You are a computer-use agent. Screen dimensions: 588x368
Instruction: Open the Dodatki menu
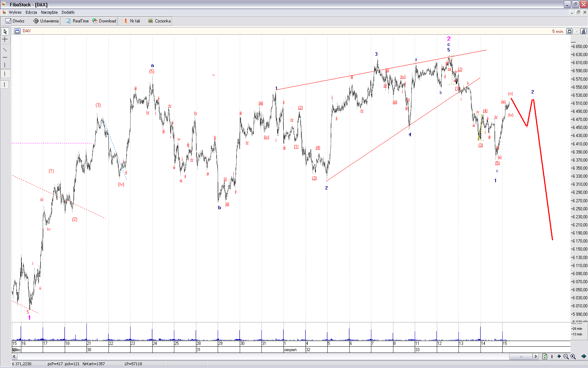coord(68,12)
